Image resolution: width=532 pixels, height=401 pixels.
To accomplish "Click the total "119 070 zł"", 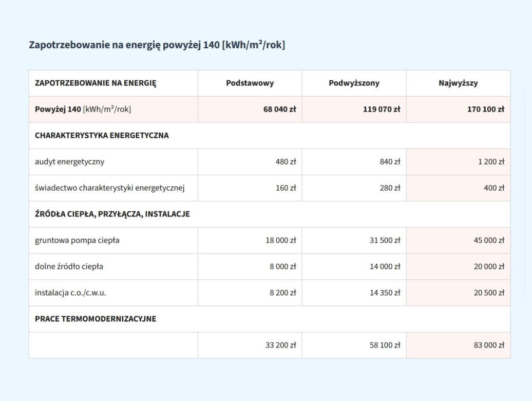I will [x=382, y=110].
